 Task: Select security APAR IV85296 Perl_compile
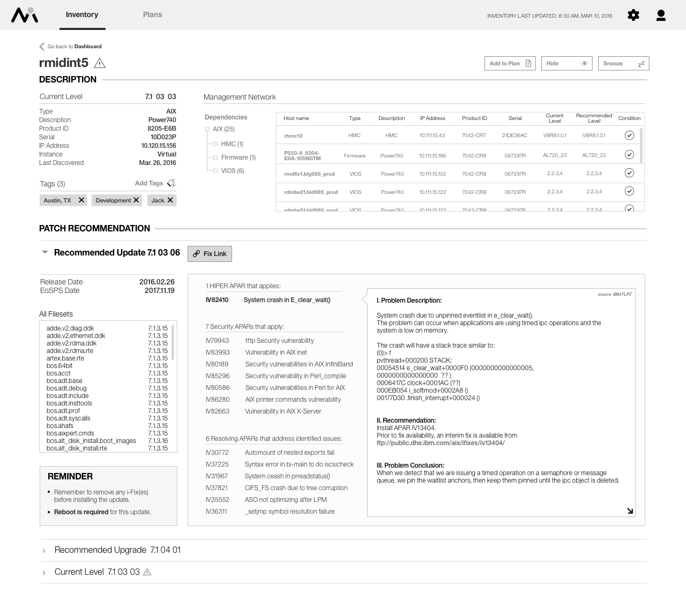pyautogui.click(x=276, y=376)
